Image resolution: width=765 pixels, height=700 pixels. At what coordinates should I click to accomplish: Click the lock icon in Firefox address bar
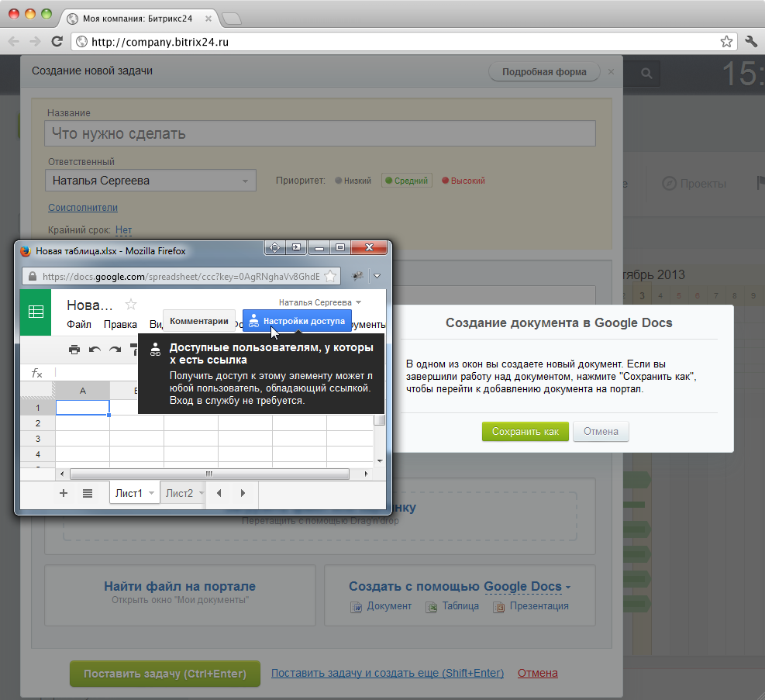pyautogui.click(x=33, y=276)
